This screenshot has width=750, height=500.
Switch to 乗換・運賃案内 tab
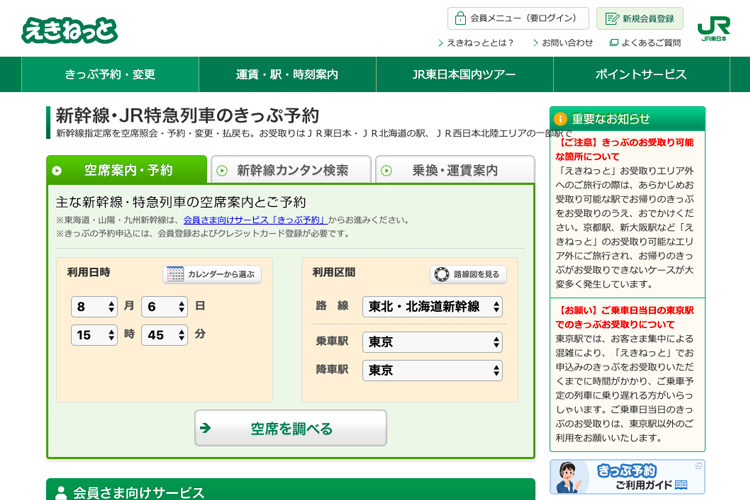[x=455, y=169]
